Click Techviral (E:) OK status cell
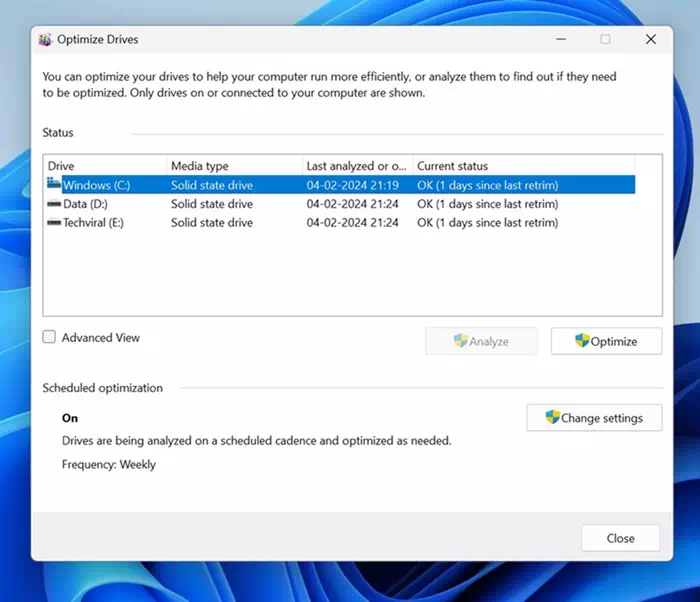Screen dimensions: 700x602 (488, 222)
